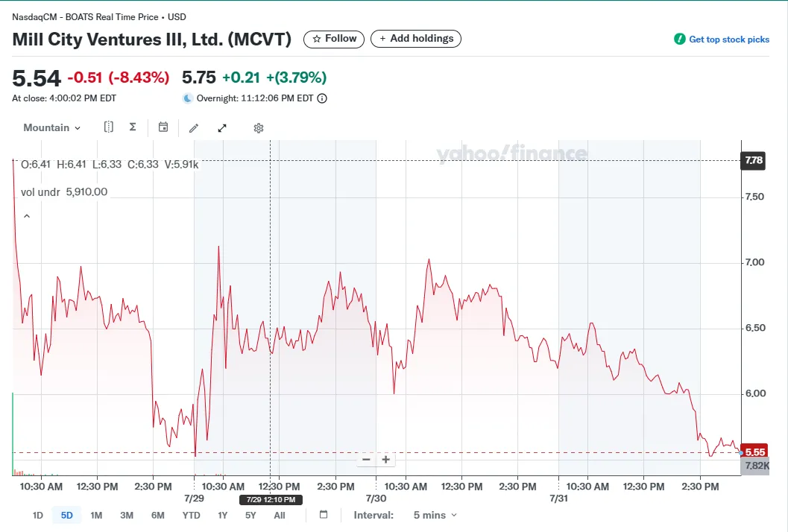Open custom date range calendar icon

click(324, 515)
